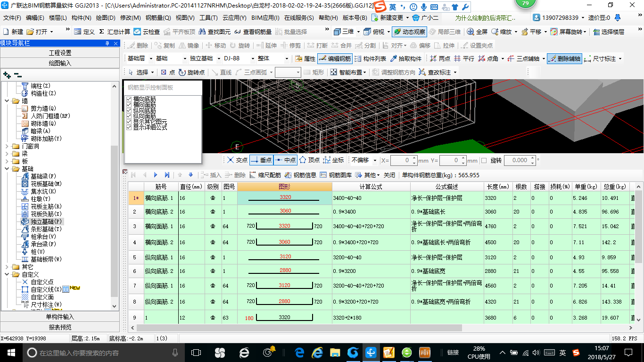Viewport: 644px width, 362px height.
Task: Select 平行 parallel axis tool
Action: click(x=464, y=59)
